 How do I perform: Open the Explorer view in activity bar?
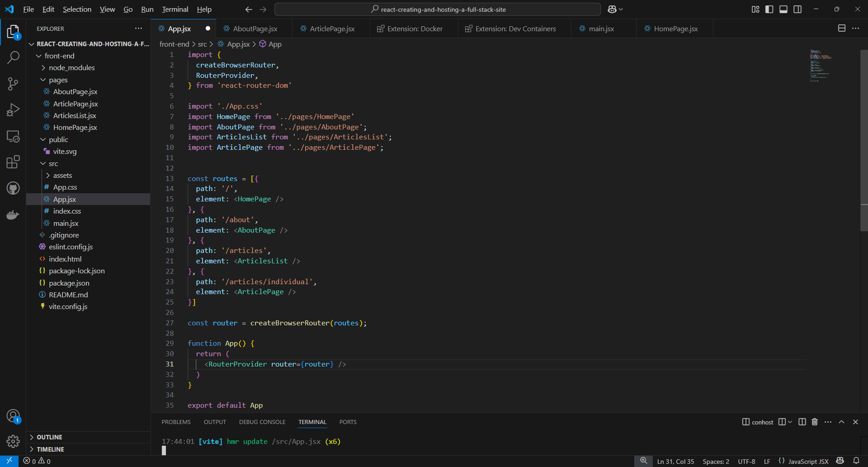[x=13, y=32]
